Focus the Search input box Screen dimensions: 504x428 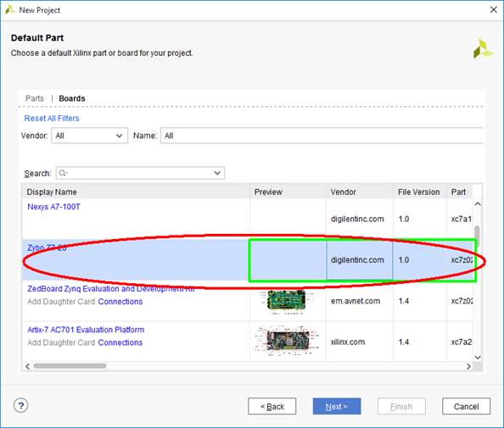tap(140, 173)
